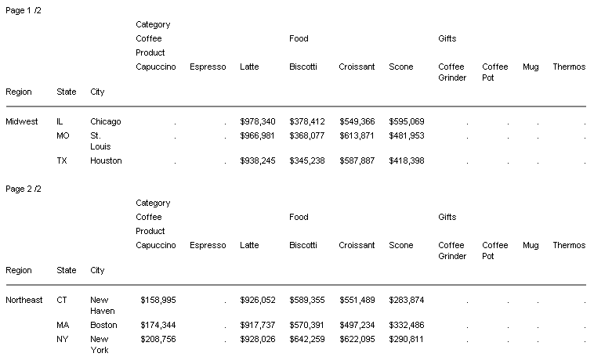Select the Midwest region cell

click(x=21, y=121)
